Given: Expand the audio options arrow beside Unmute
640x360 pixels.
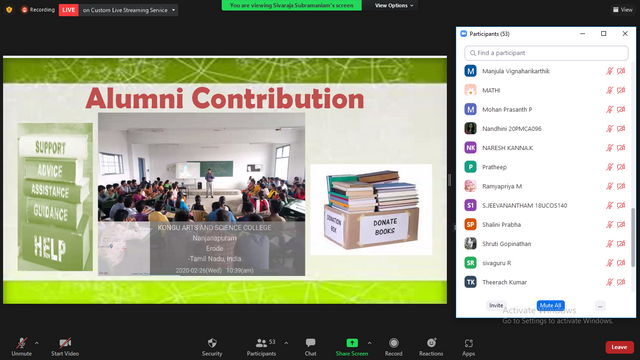Looking at the screenshot, I should point(37,343).
